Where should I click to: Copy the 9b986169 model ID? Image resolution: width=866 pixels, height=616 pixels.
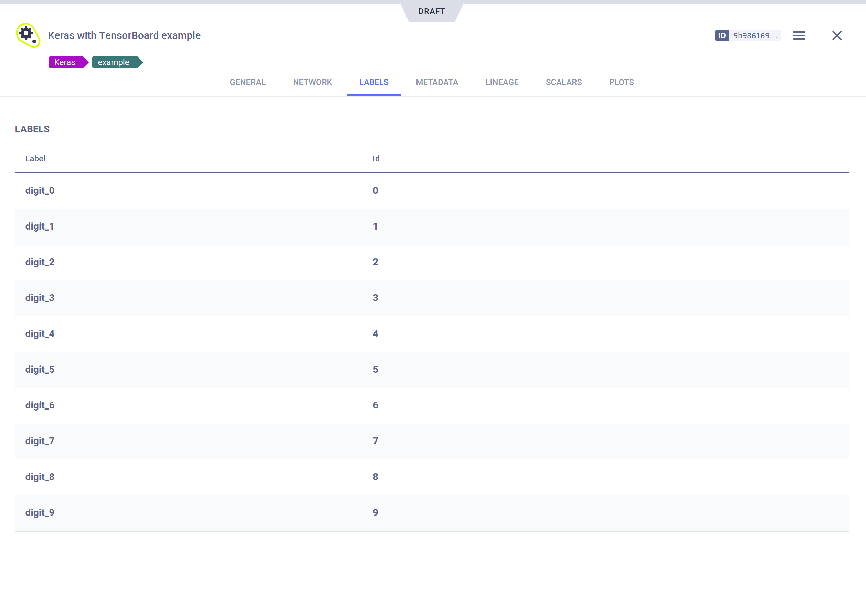pyautogui.click(x=754, y=36)
